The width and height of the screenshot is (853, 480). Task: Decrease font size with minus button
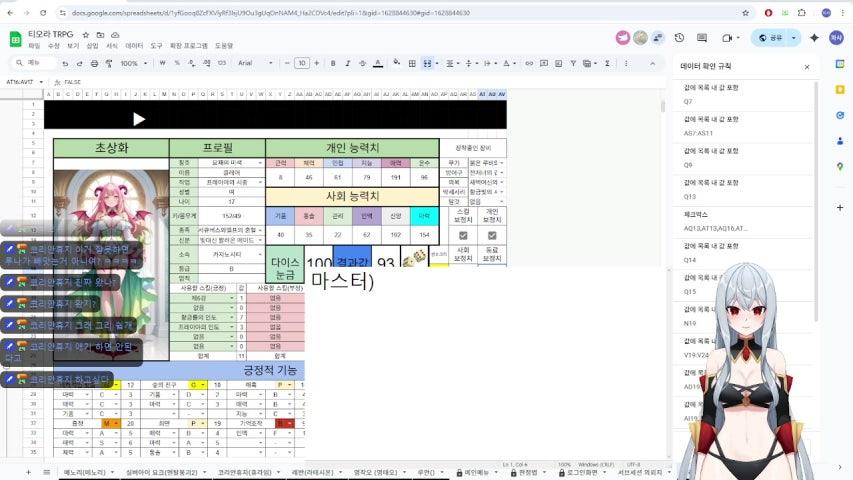click(287, 64)
